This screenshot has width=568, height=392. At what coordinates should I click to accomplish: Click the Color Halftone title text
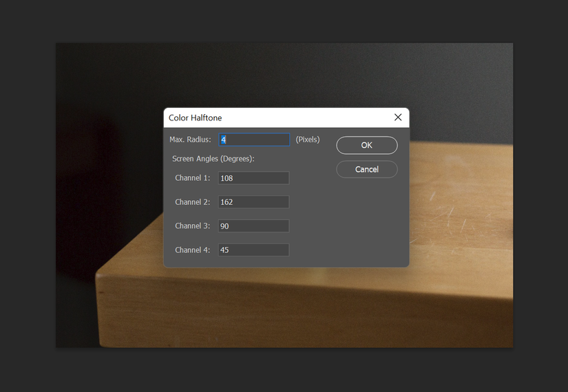pos(196,118)
